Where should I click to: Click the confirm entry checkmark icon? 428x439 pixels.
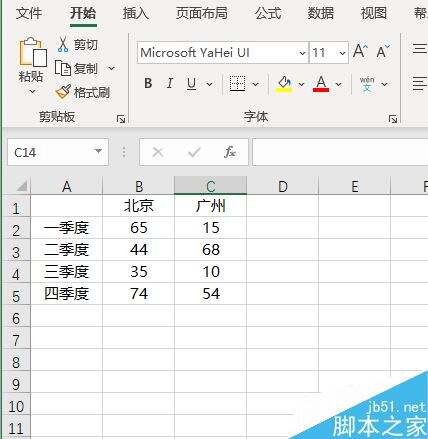pyautogui.click(x=194, y=152)
